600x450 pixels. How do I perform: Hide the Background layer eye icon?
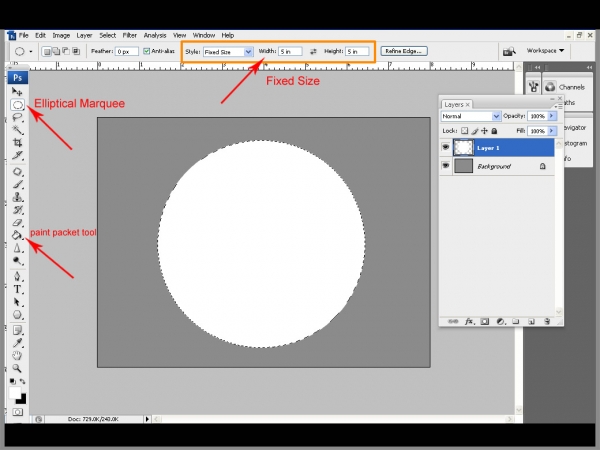445,166
